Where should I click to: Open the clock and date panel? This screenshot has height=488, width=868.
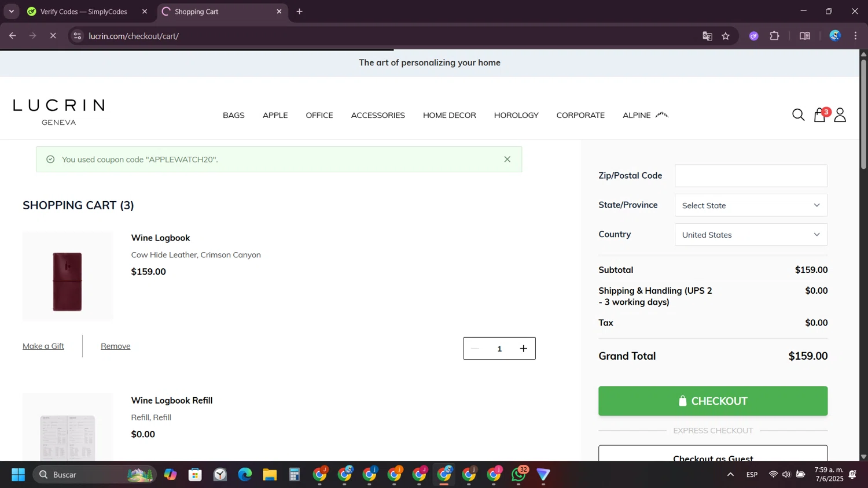pyautogui.click(x=829, y=474)
